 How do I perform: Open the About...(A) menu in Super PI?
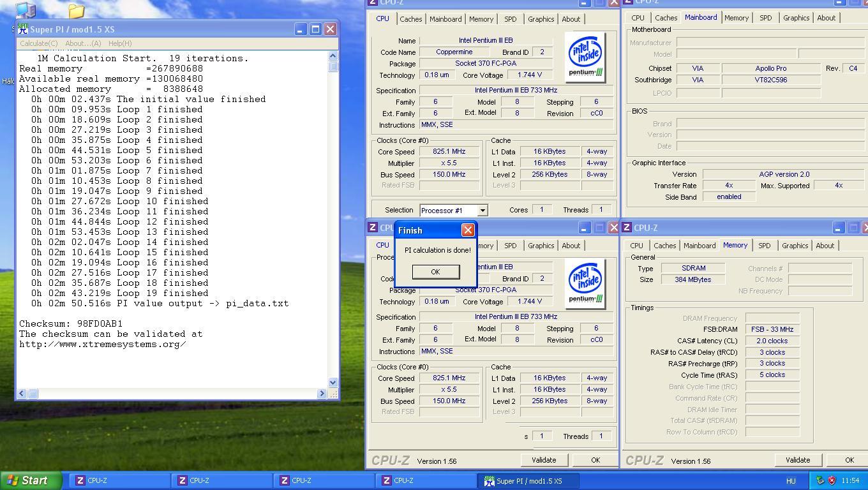click(x=83, y=43)
